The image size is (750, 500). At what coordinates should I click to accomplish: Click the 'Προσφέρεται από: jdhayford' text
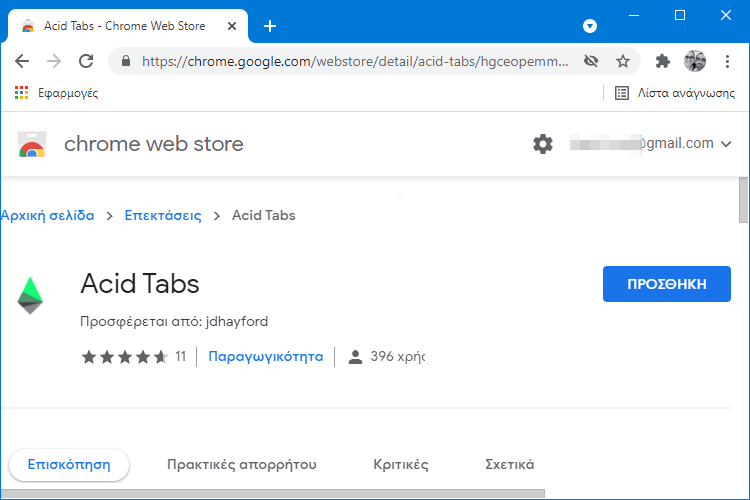click(174, 321)
